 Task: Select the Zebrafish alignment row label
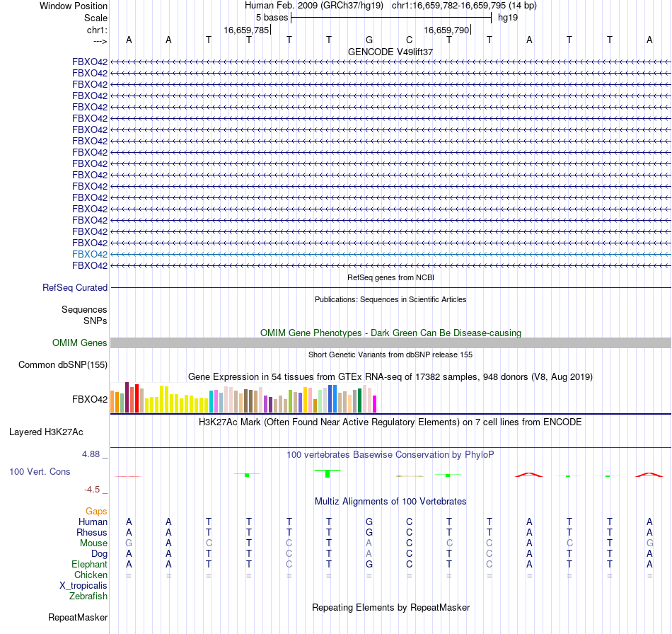tap(88, 596)
